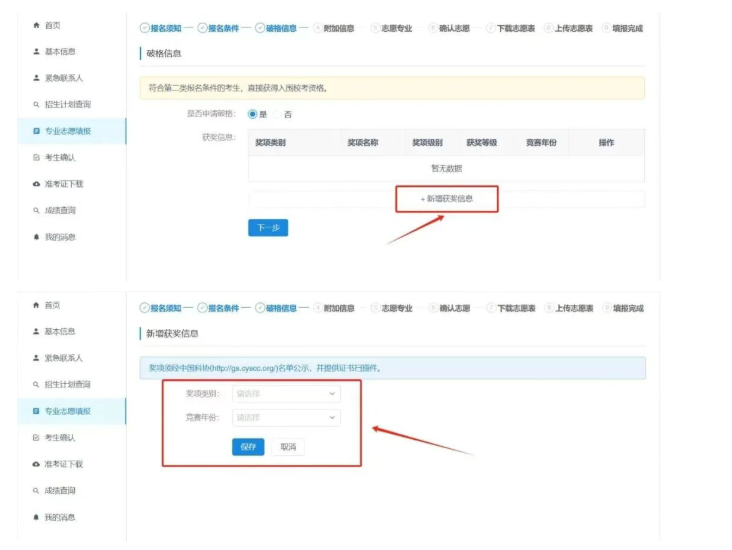The image size is (732, 550).
Task: Click the 考生确认 icon on the 新增获奖信息 page
Action: 37,438
